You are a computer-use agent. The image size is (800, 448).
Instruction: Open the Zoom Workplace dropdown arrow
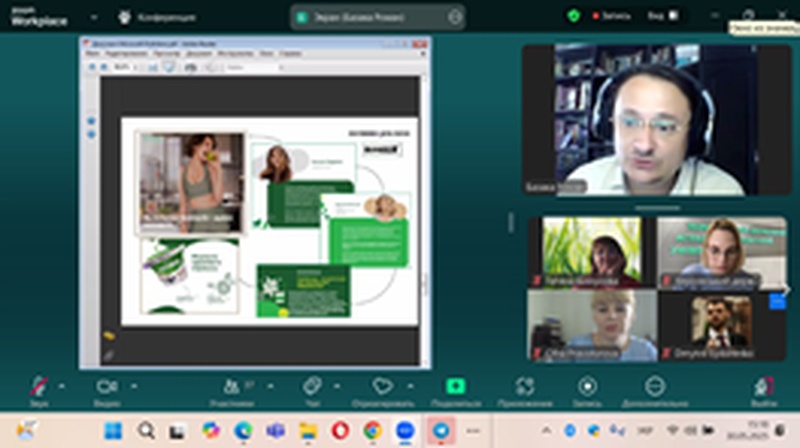94,17
